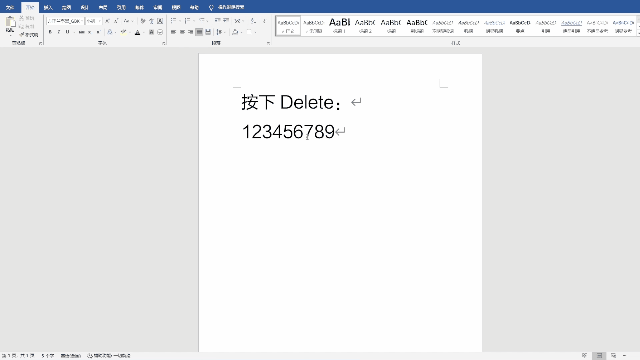
Task: Click the lightbulb Tell Me search icon
Action: pos(211,7)
